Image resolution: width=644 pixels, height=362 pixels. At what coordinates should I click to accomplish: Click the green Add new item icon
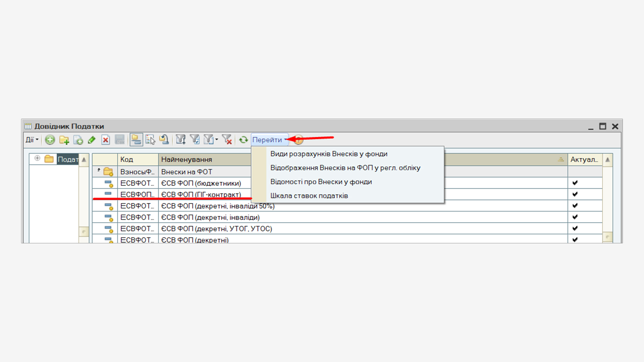click(x=50, y=140)
